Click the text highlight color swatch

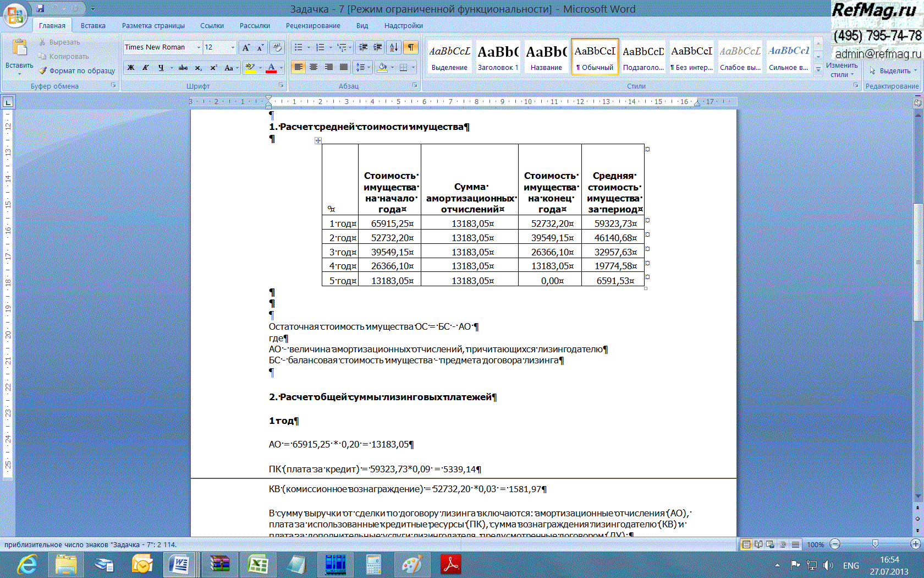point(250,68)
